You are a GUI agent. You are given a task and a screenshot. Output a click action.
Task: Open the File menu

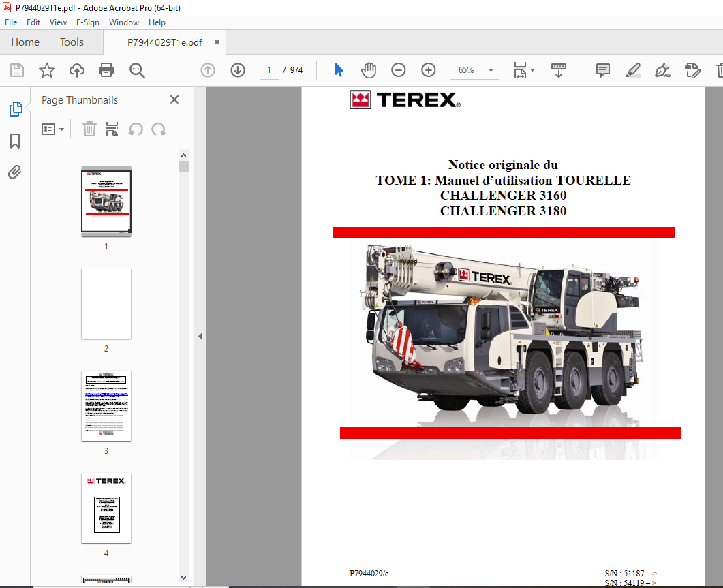pyautogui.click(x=11, y=22)
